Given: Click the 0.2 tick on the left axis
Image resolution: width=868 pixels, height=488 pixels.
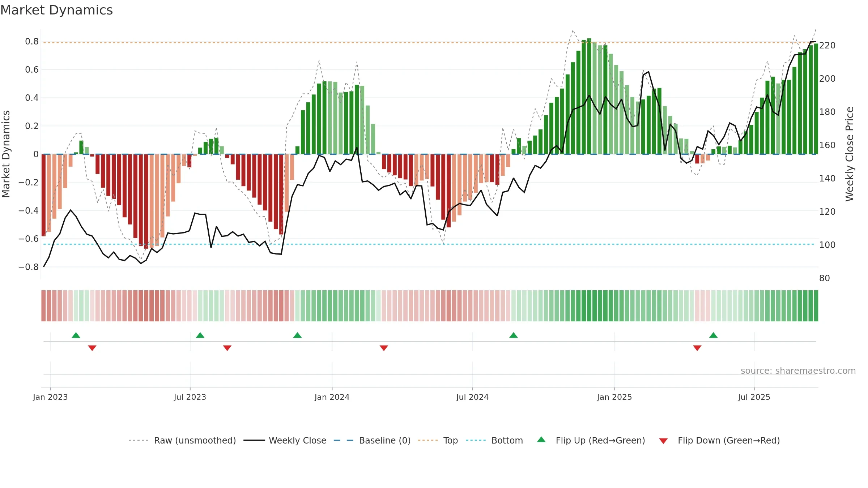Looking at the screenshot, I should [x=32, y=126].
